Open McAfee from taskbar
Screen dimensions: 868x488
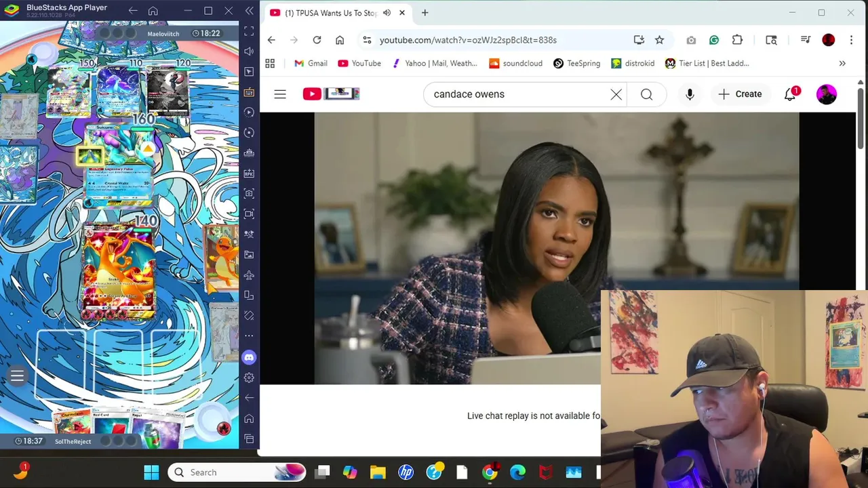[x=545, y=472]
